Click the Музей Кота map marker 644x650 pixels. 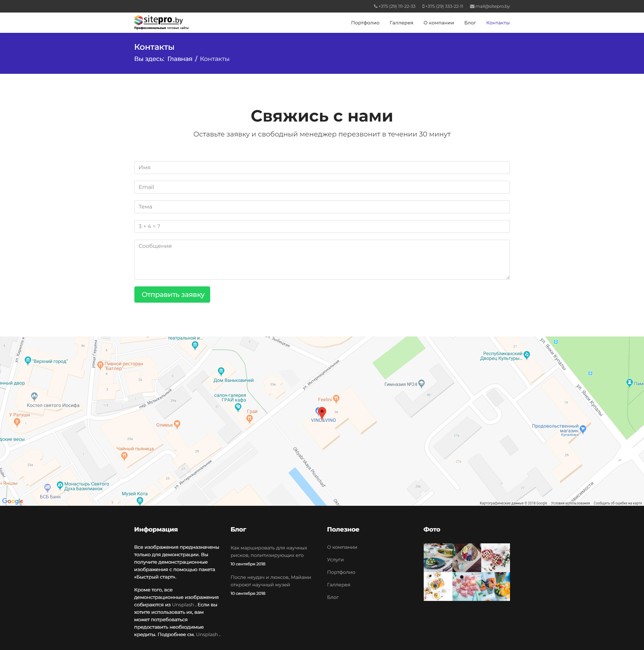(140, 500)
